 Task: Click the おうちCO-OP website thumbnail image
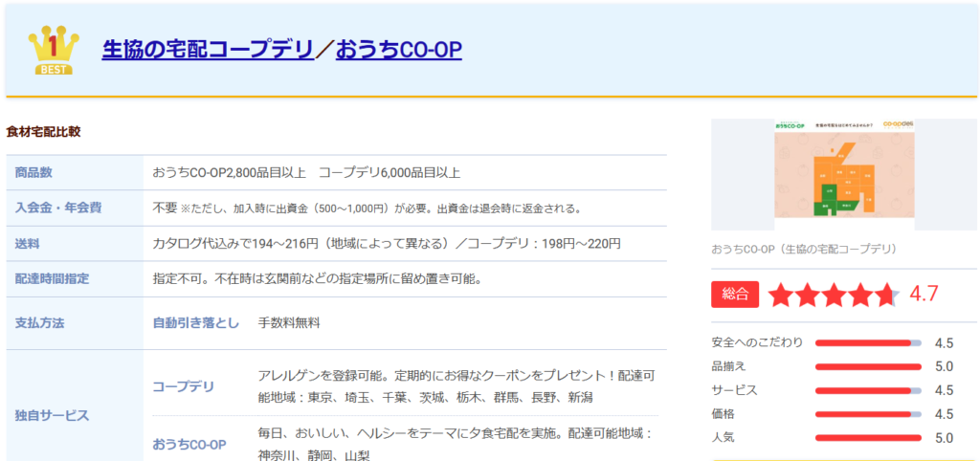click(x=843, y=174)
